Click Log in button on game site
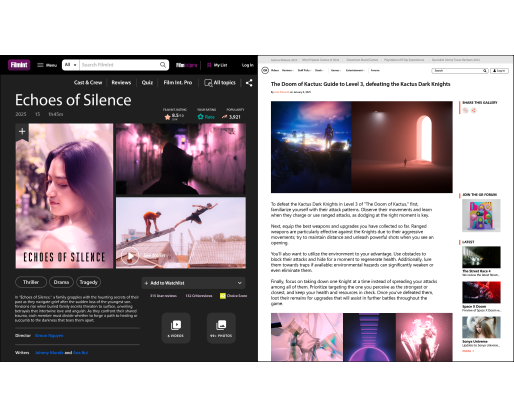Screen dimensions: 514x418 pos(499,71)
